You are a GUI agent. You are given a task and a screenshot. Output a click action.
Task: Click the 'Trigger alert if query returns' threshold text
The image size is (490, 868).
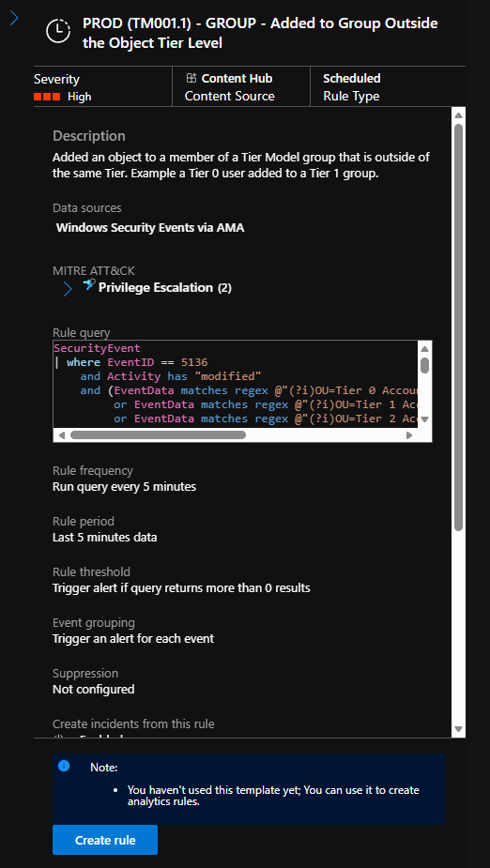[x=181, y=587]
